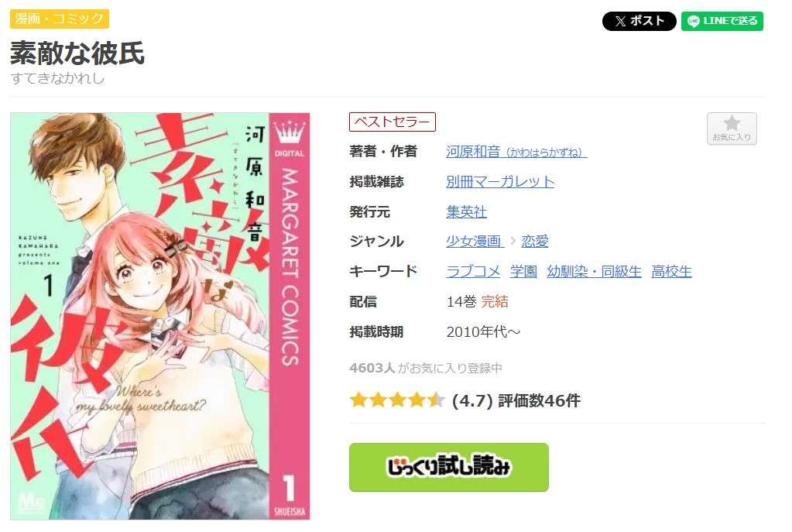This screenshot has width=792, height=532.
Task: Select the 少女漫画 genre link
Action: (x=475, y=242)
